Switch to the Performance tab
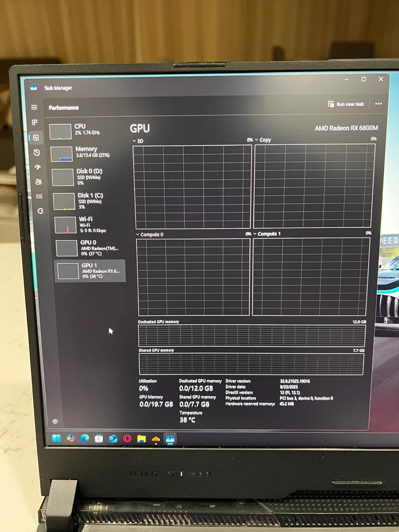 [x=36, y=138]
